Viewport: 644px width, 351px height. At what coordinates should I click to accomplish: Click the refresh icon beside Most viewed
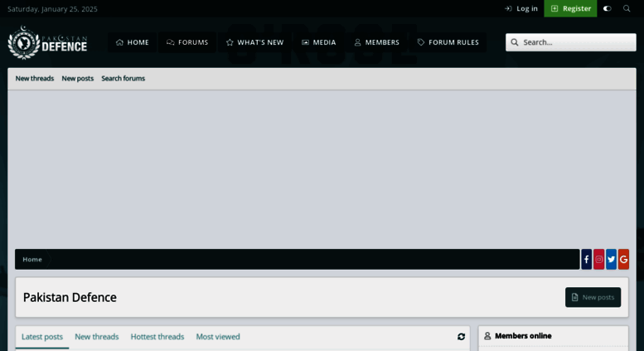461,337
